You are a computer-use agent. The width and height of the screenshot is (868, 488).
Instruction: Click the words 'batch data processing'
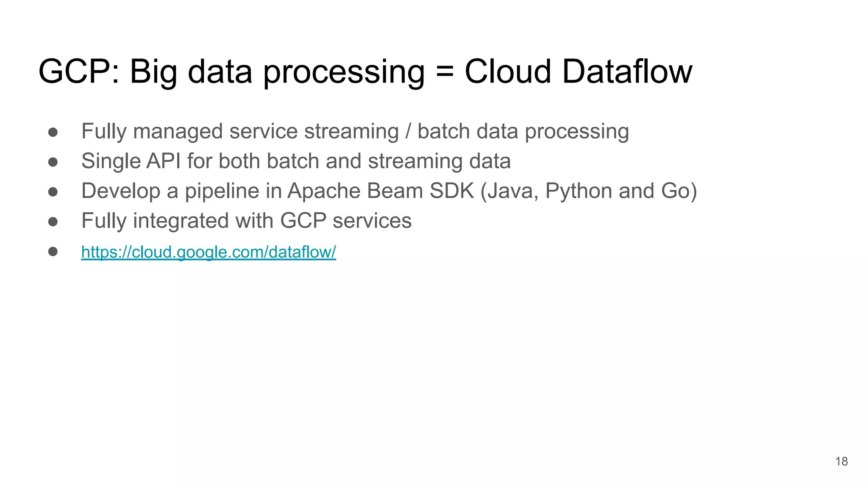click(x=523, y=131)
